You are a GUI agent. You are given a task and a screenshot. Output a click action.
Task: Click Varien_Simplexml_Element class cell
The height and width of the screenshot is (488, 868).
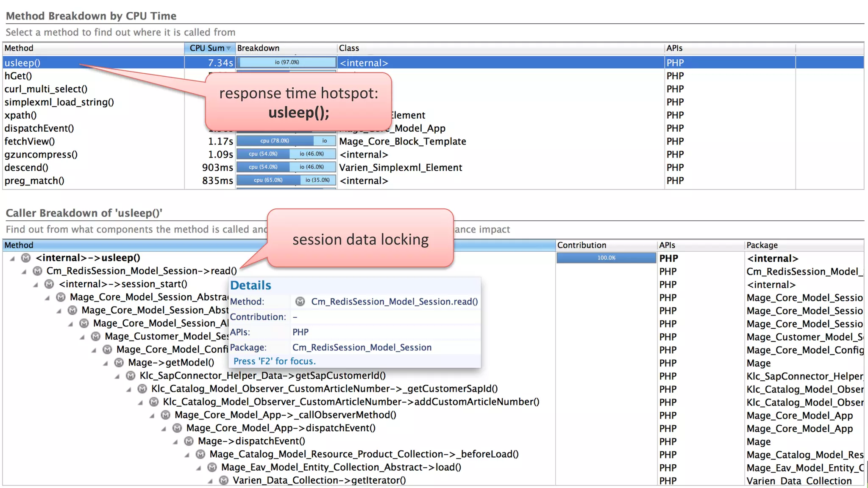[401, 168]
